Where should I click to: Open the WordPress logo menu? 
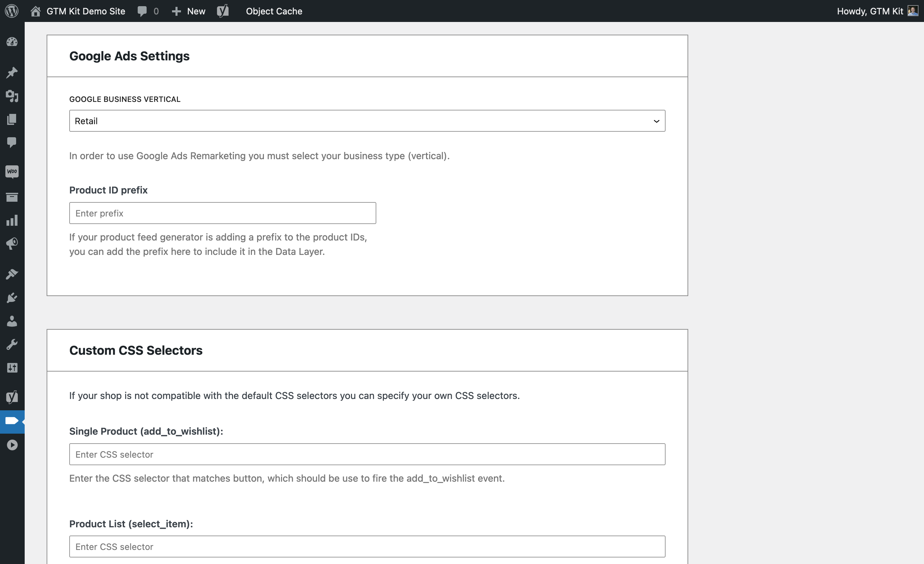click(12, 11)
